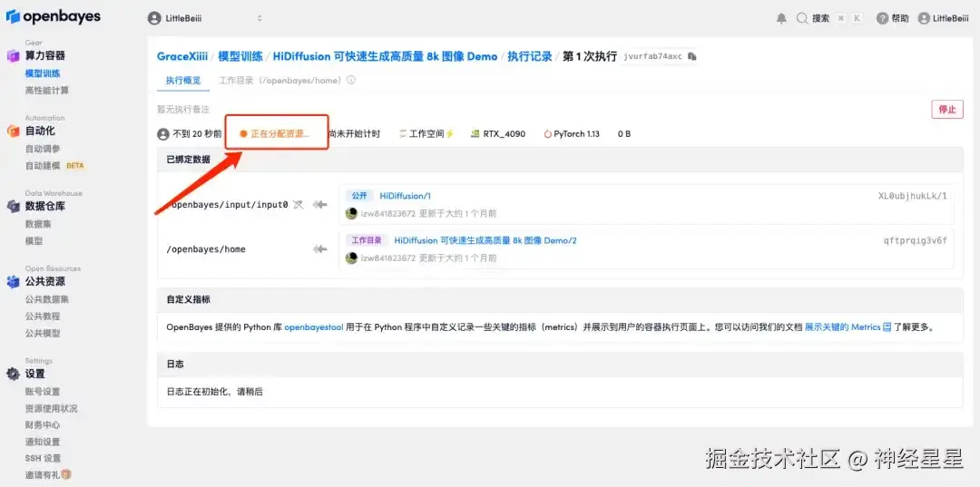Click the RTX_4090 GPU icon

[476, 133]
